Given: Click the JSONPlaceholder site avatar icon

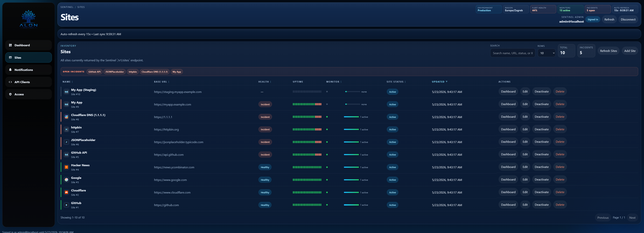Looking at the screenshot, I should tap(66, 142).
